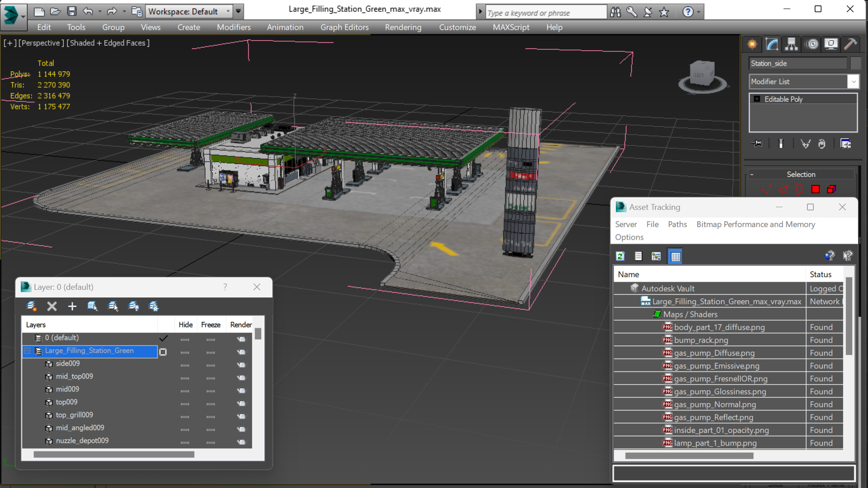Select Vertex sub-object level
This screenshot has height=488, width=868.
pyautogui.click(x=767, y=190)
